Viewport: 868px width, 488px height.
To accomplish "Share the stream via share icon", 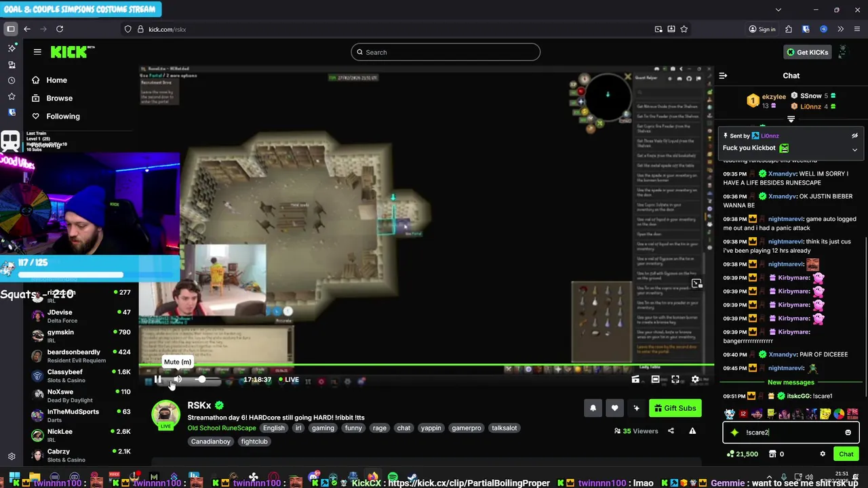I will click(x=671, y=431).
